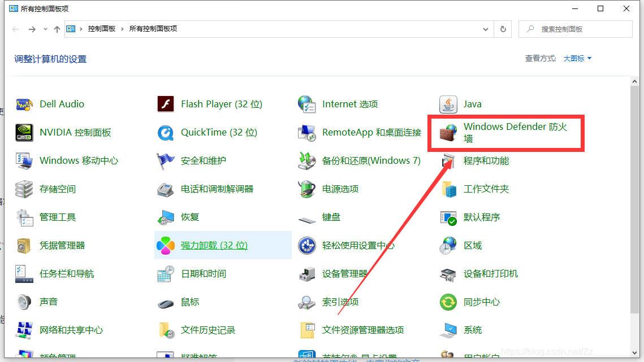Open the Internet 选项 globe icon
The width and height of the screenshot is (644, 362).
tap(307, 104)
